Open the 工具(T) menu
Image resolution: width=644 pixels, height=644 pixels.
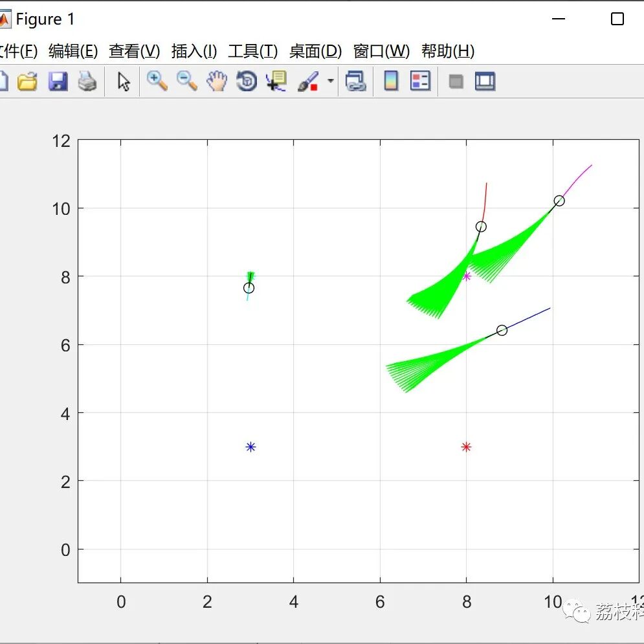[253, 51]
